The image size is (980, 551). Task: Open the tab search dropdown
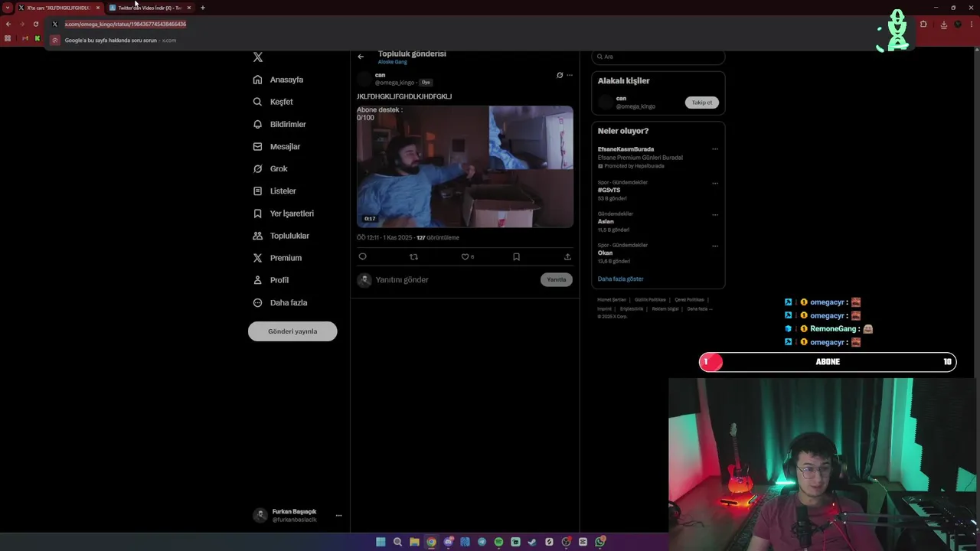[x=8, y=8]
